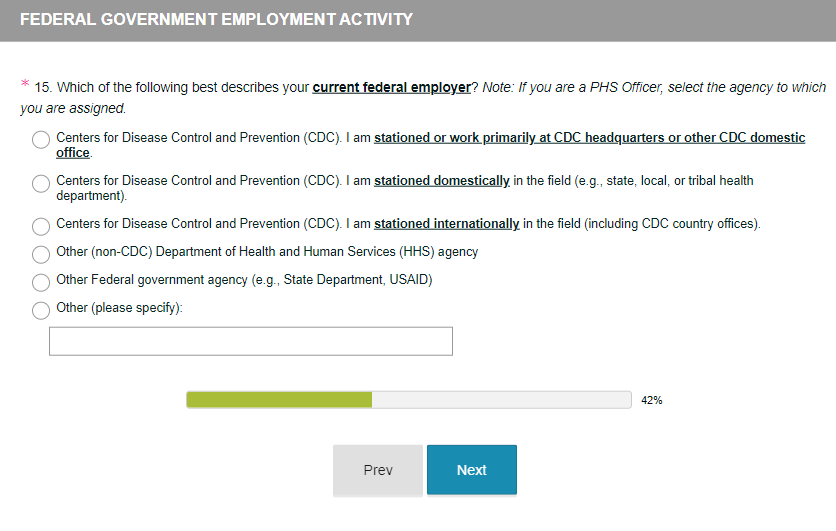Select the CDC headquarters radio button
Viewport: 836px width, 531px height.
pos(41,140)
